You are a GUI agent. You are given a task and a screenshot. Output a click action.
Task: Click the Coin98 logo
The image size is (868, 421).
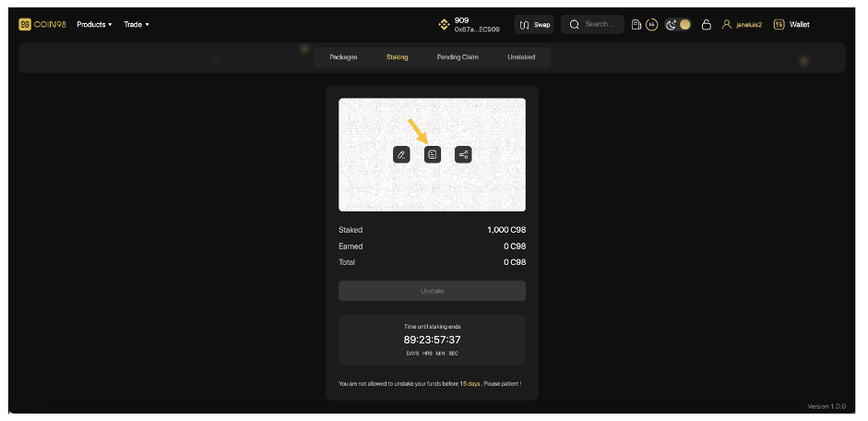(x=42, y=24)
